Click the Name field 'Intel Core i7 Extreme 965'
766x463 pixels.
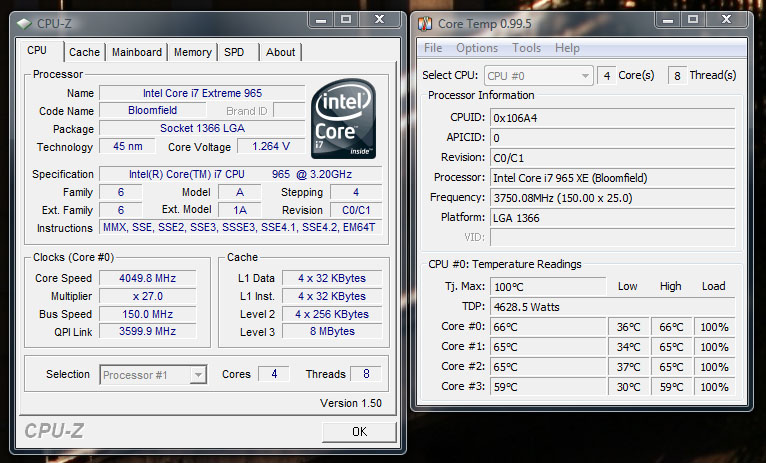[x=202, y=93]
